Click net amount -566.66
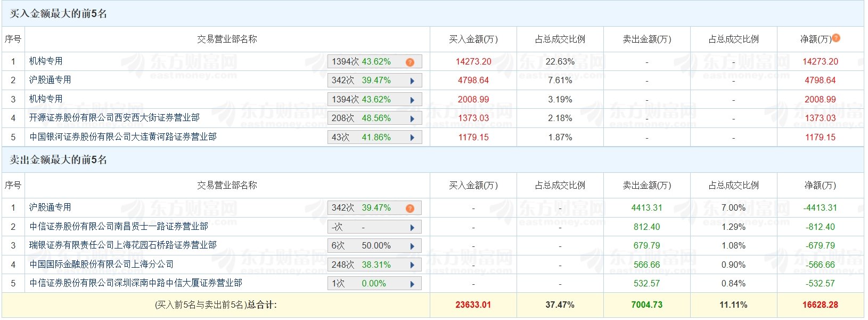 tap(820, 265)
